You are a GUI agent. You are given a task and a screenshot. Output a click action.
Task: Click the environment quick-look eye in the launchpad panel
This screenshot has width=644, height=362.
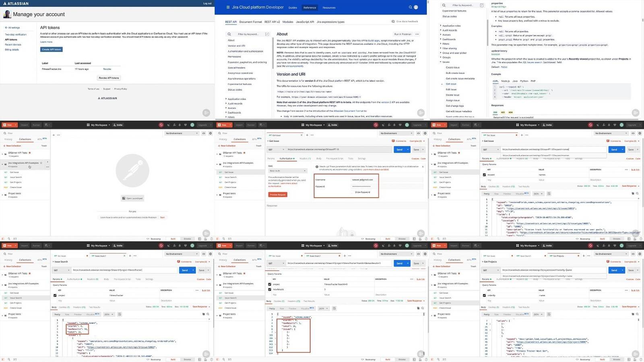(204, 133)
